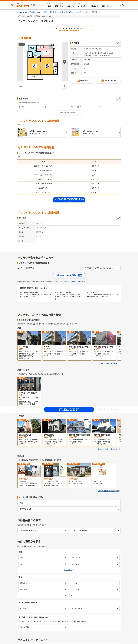Screen dimensions: 138x644
Task: Click arrow on 1階 36.42m² 2K room card
Action: click(x=119, y=132)
